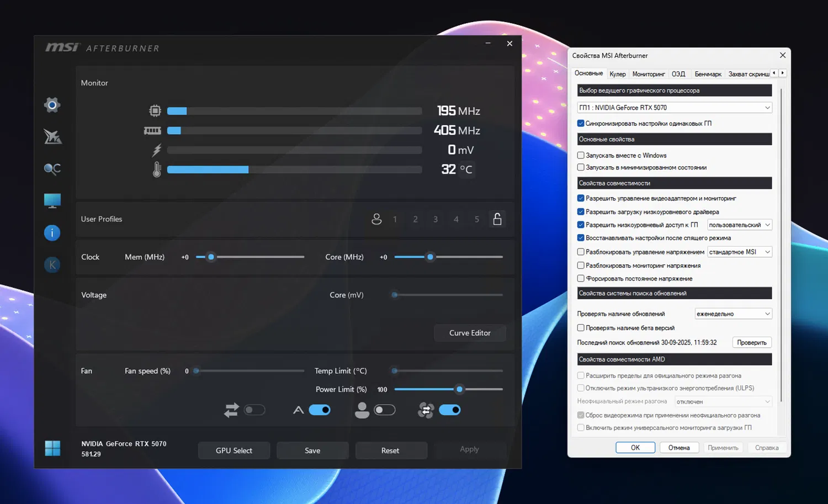Image resolution: width=828 pixels, height=504 pixels.
Task: Open the еженедельно update frequency dropdown
Action: tap(734, 314)
